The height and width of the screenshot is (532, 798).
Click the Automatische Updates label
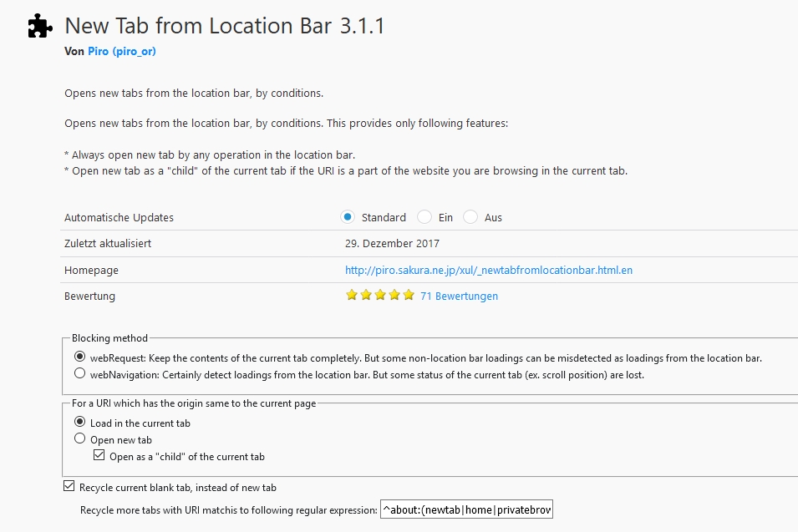[119, 217]
